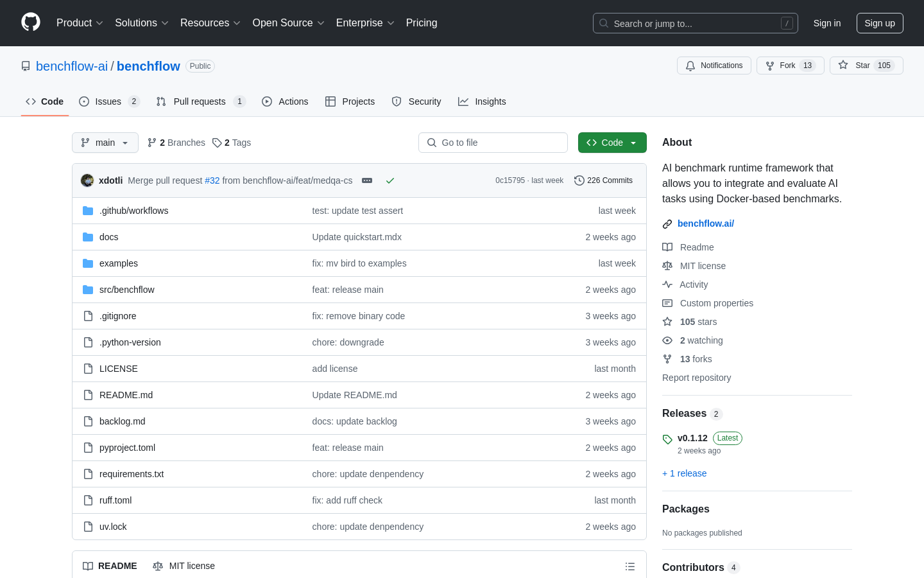Expand the commit message ellipsis

367,180
